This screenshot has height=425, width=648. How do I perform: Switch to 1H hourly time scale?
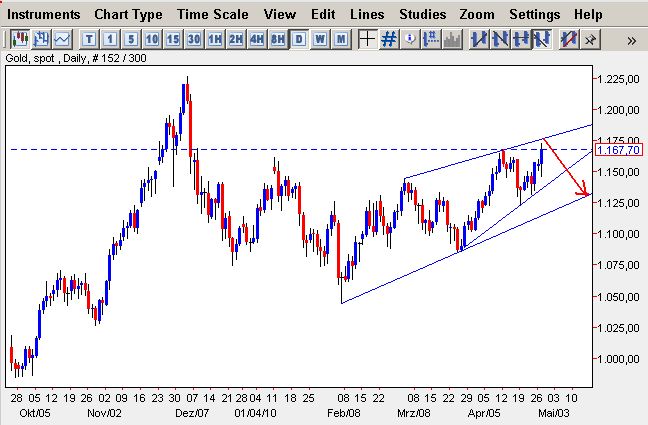tap(215, 40)
